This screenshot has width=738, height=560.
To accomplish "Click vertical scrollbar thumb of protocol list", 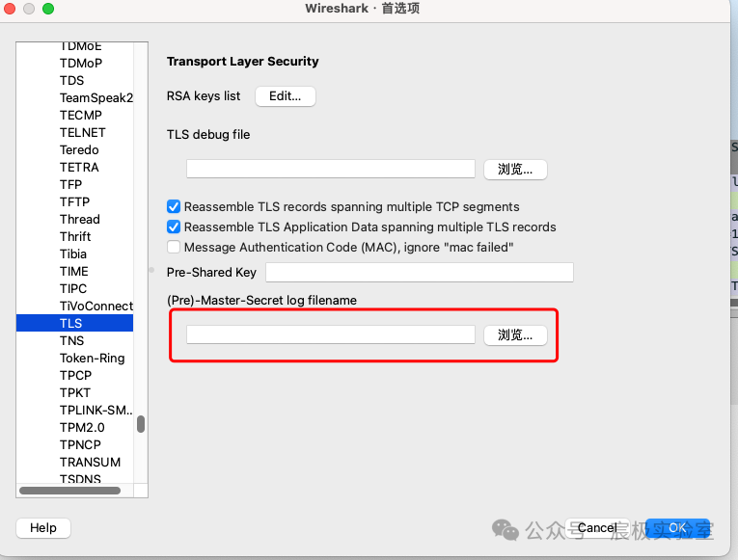I will (x=141, y=424).
